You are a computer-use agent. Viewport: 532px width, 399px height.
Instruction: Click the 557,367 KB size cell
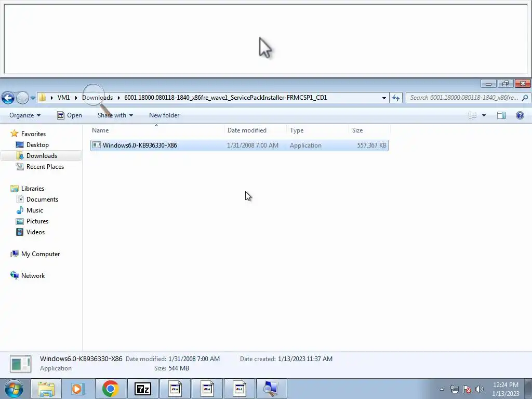pyautogui.click(x=371, y=145)
